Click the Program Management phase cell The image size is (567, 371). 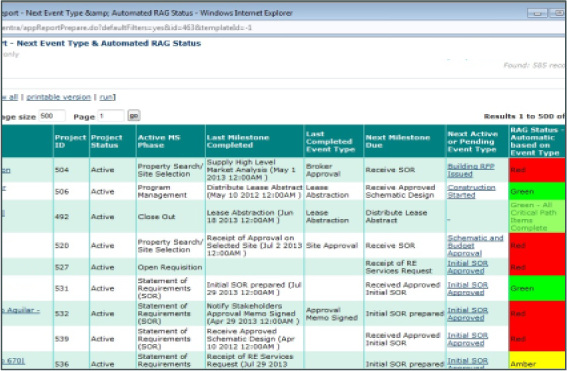click(x=170, y=191)
